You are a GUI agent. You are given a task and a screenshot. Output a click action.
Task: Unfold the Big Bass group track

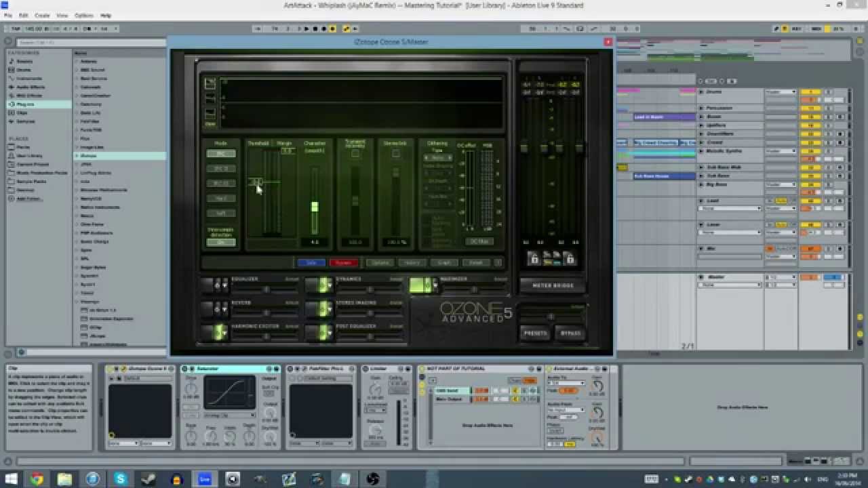(701, 184)
